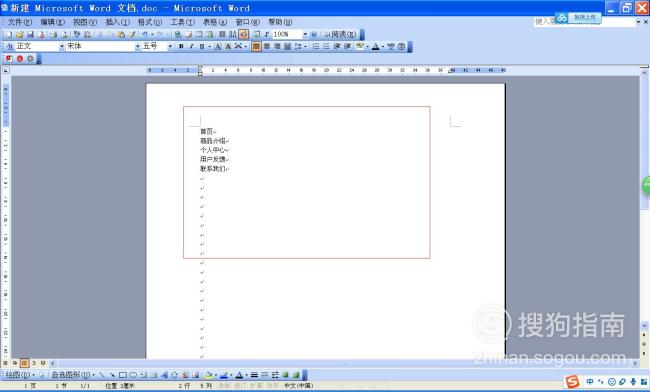Click the New blank document icon
Image resolution: width=650 pixels, height=392 pixels.
coord(9,34)
